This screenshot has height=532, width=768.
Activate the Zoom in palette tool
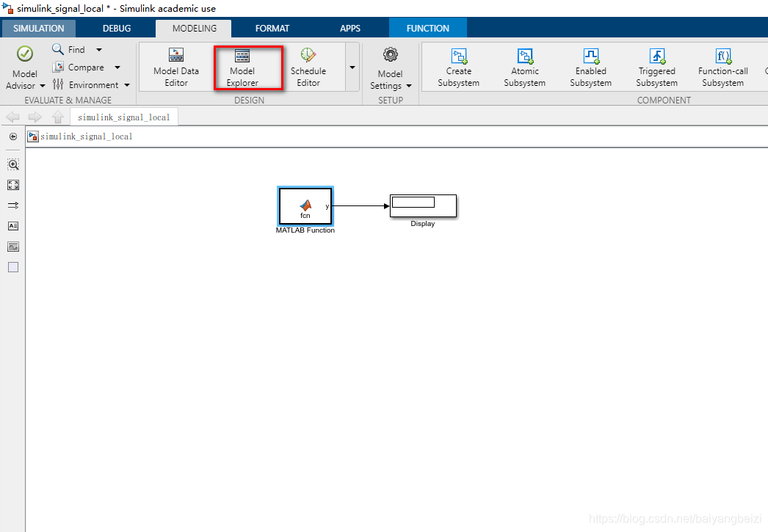coord(13,164)
